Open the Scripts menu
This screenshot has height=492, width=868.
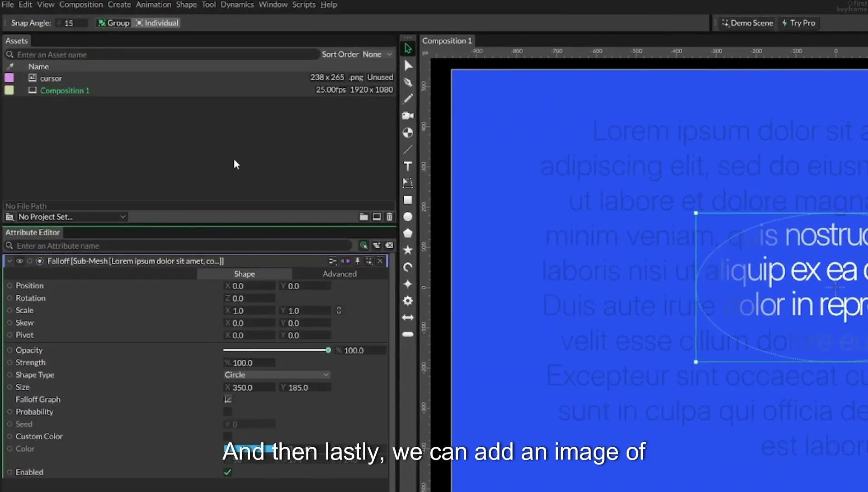click(303, 5)
